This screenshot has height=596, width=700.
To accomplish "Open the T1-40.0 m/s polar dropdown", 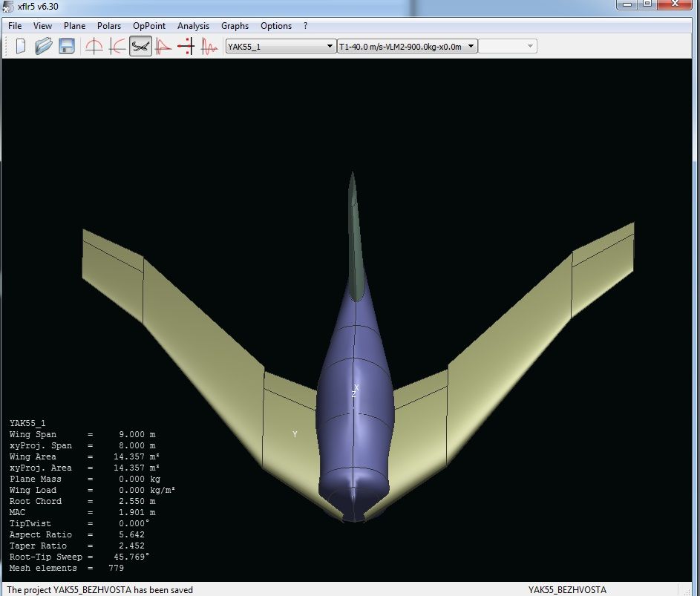I will coord(406,47).
